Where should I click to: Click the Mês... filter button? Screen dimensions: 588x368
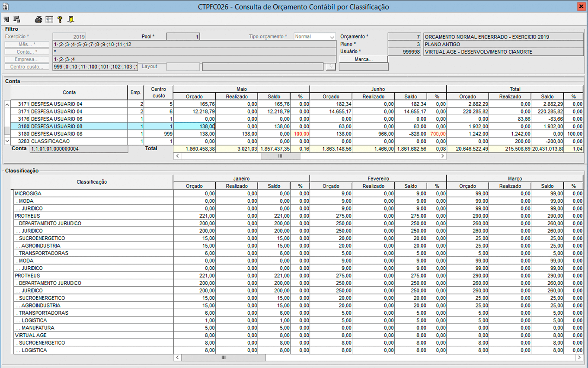coord(27,45)
